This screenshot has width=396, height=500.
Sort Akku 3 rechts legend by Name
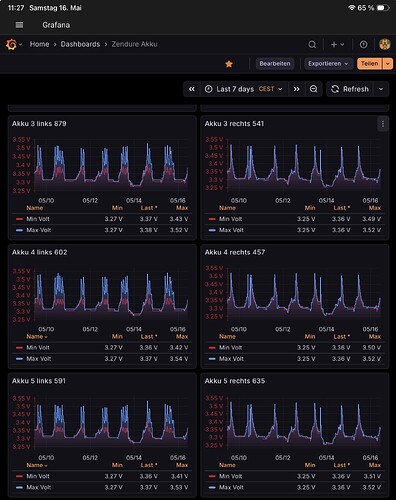(227, 208)
